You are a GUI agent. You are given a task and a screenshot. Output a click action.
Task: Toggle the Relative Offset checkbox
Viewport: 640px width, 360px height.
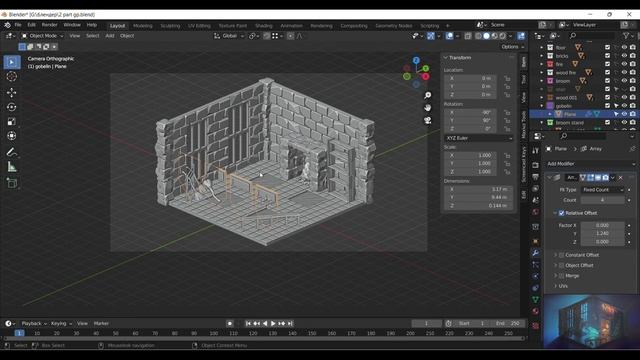[x=562, y=213]
